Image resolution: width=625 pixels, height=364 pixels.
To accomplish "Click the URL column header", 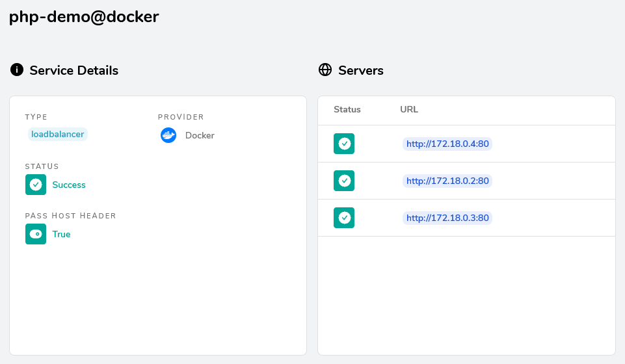I will coord(409,109).
